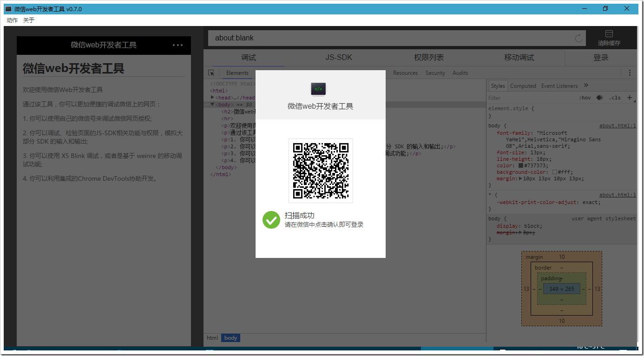Open the DevTools three-dot customize menu
The height and width of the screenshot is (356, 644).
pyautogui.click(x=630, y=73)
